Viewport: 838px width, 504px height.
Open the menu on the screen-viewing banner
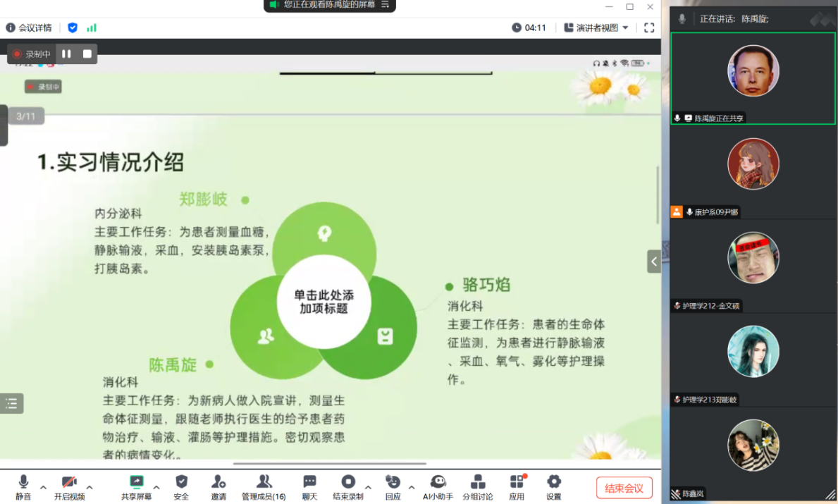coord(385,4)
